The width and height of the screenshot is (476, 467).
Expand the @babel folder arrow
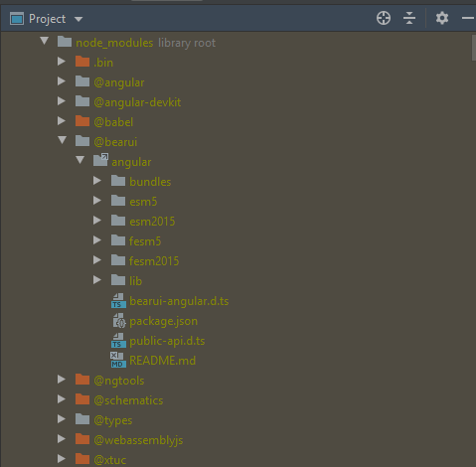pyautogui.click(x=62, y=121)
